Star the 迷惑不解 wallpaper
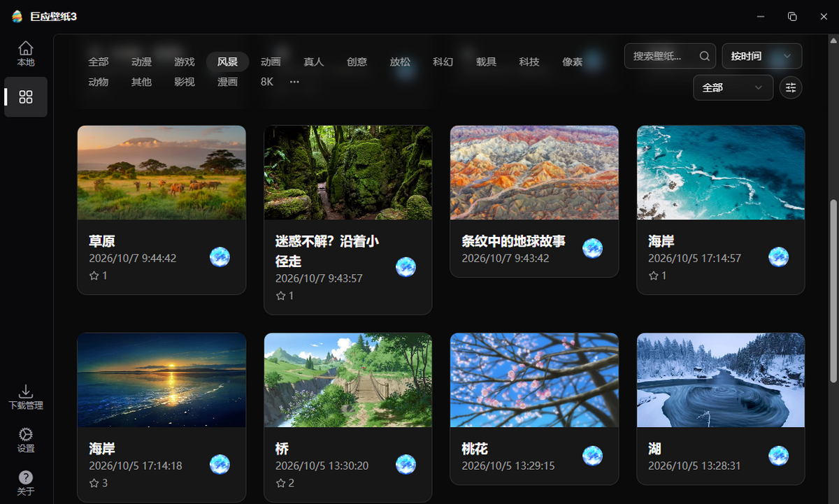The image size is (839, 504). (281, 296)
